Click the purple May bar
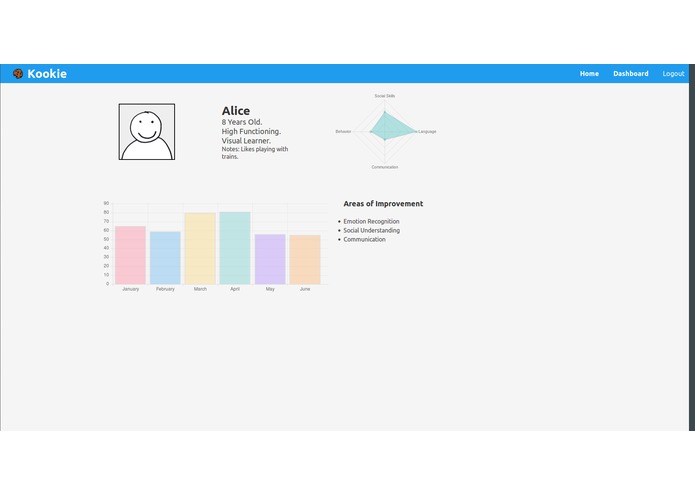The image size is (695, 494). 270,259
